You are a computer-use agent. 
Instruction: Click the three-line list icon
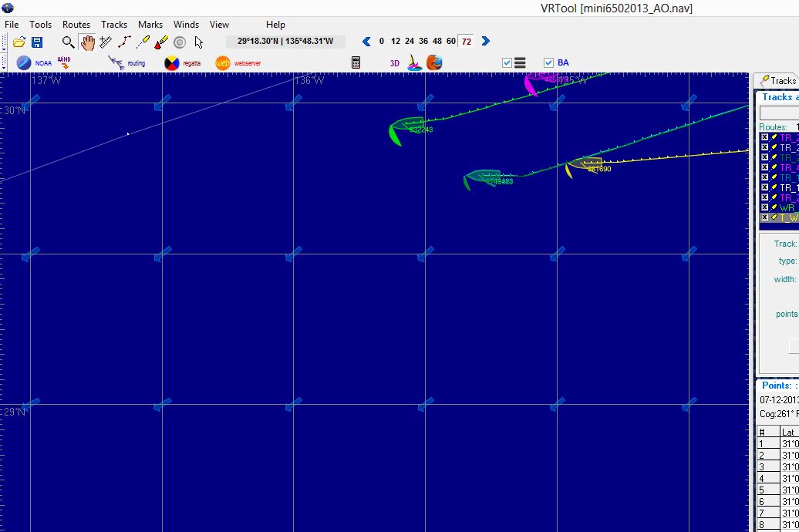[520, 62]
